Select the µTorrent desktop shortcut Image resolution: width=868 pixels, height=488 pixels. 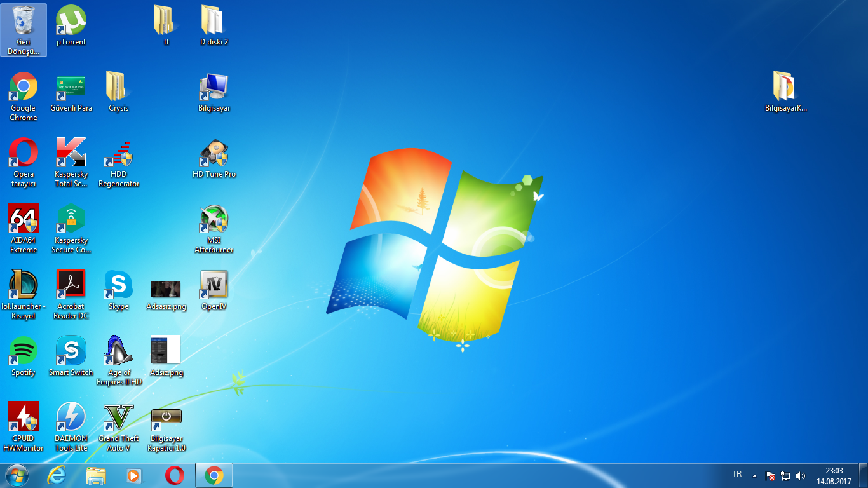point(71,25)
